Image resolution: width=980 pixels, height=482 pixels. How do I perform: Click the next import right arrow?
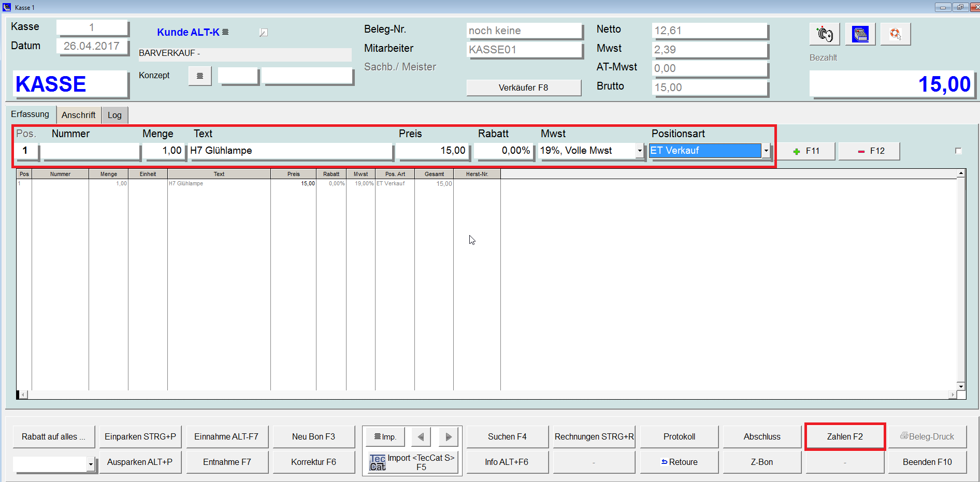[449, 437]
